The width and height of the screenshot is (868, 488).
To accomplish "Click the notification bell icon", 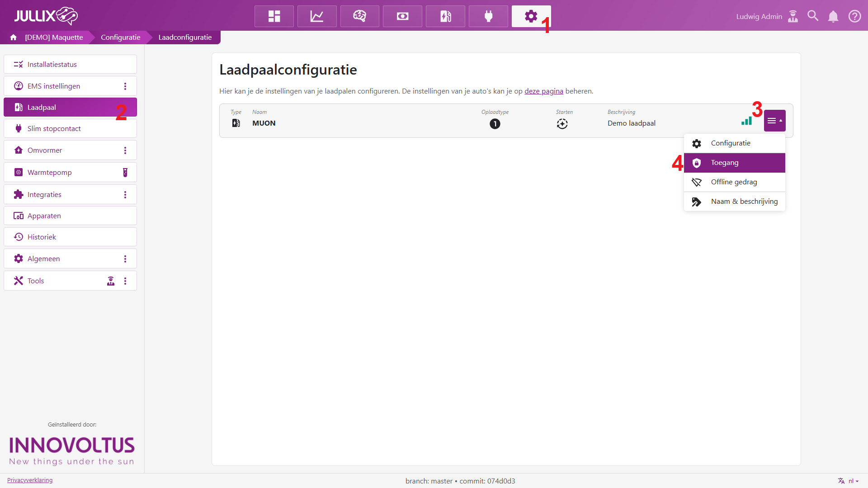I will click(x=833, y=16).
